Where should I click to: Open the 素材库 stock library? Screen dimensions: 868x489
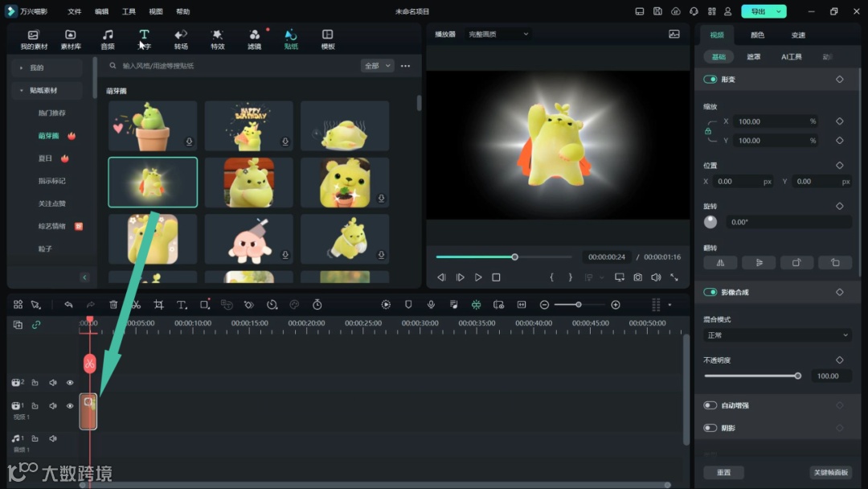pos(70,39)
